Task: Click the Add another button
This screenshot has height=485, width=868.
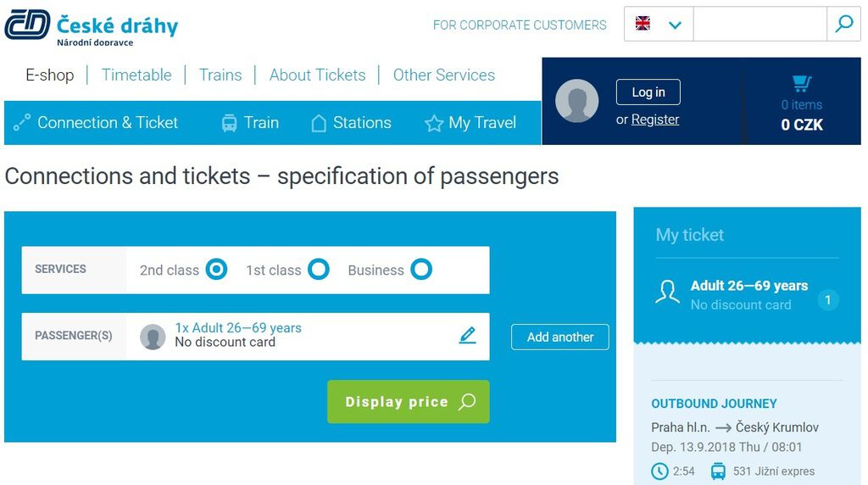Action: (x=559, y=337)
